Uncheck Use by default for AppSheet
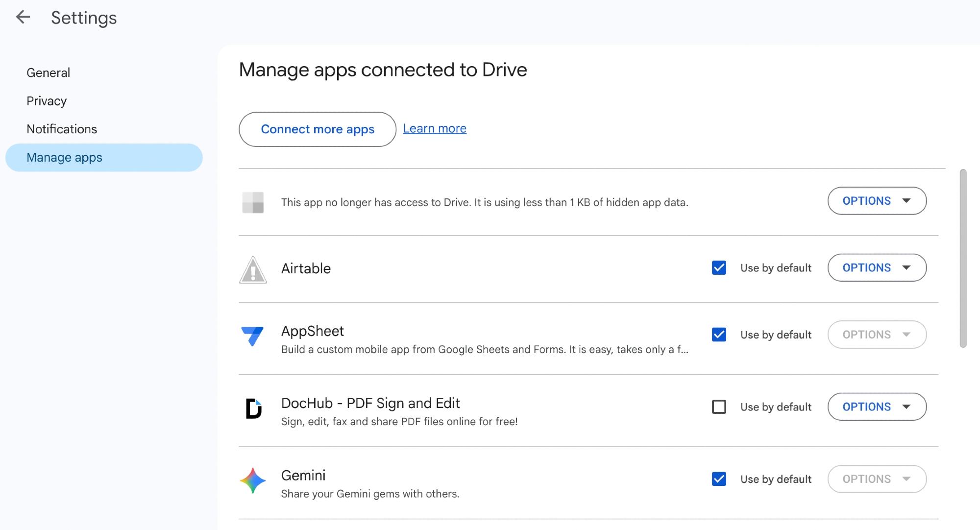Image resolution: width=980 pixels, height=530 pixels. click(x=719, y=335)
